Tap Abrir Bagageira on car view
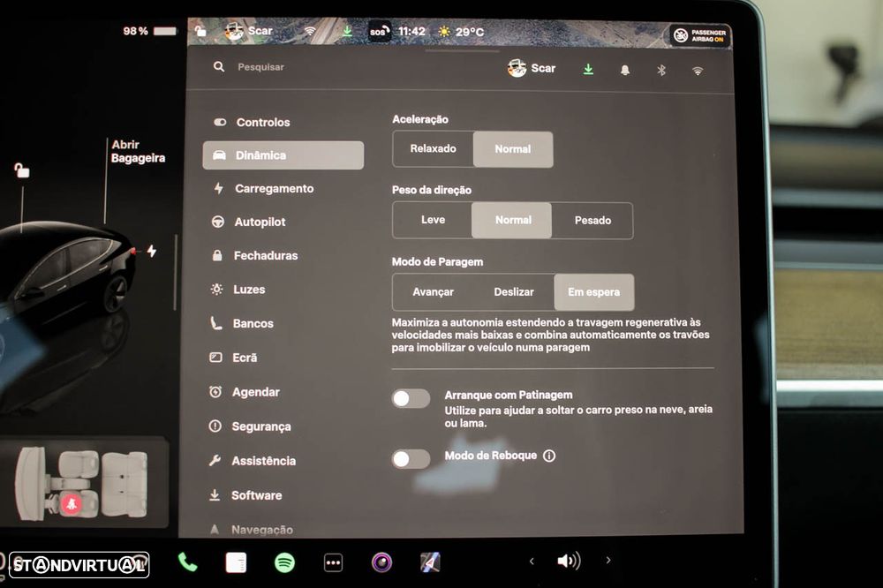 pyautogui.click(x=138, y=152)
